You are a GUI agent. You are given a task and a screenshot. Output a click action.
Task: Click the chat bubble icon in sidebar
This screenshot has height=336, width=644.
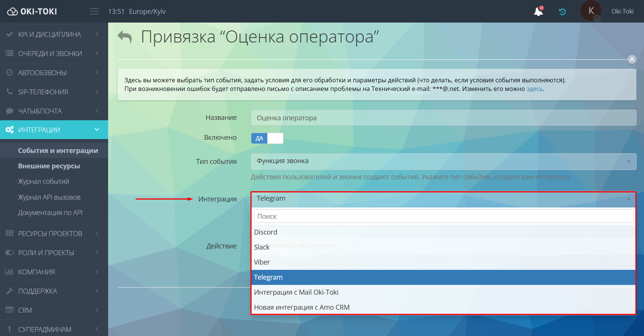10,111
